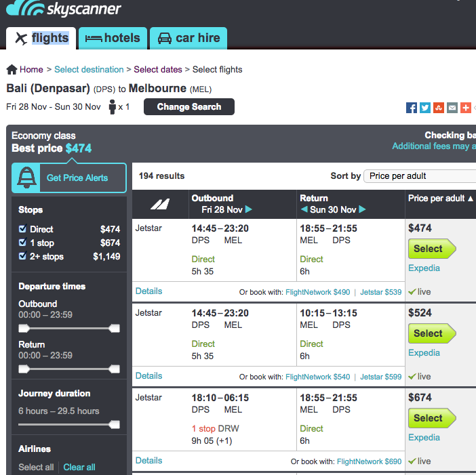
Task: Toggle the Direct stops checkbox
Action: click(22, 229)
